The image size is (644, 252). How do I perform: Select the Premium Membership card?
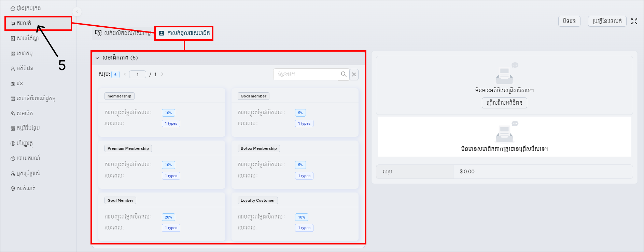click(x=162, y=164)
